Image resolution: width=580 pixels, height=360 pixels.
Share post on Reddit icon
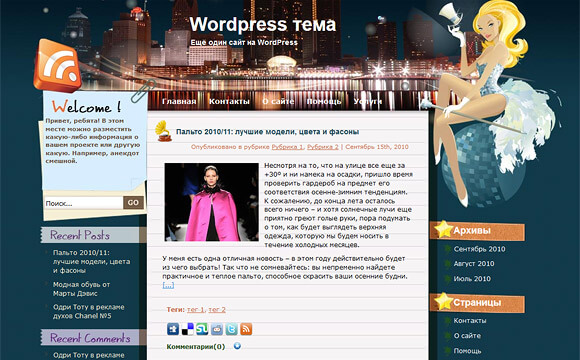(x=217, y=329)
